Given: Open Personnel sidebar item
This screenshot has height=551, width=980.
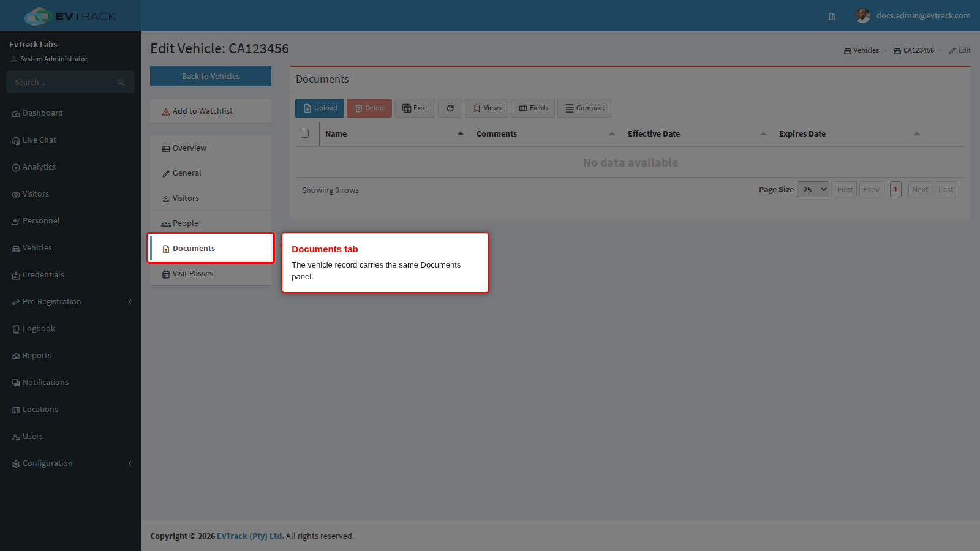Looking at the screenshot, I should coord(70,221).
